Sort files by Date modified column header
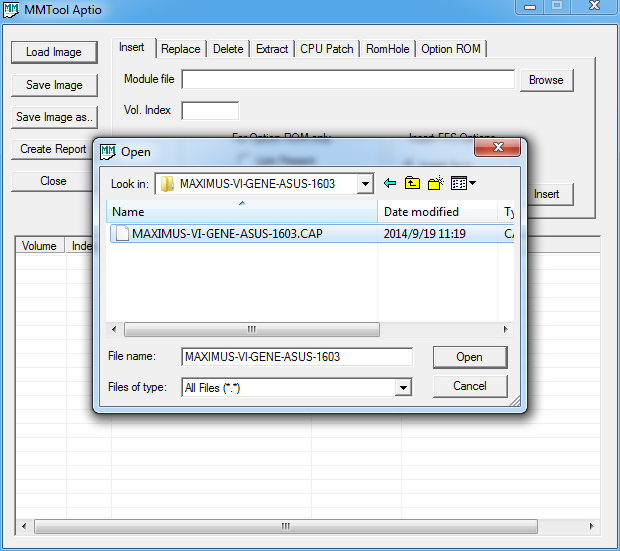The height and width of the screenshot is (551, 620). (437, 212)
